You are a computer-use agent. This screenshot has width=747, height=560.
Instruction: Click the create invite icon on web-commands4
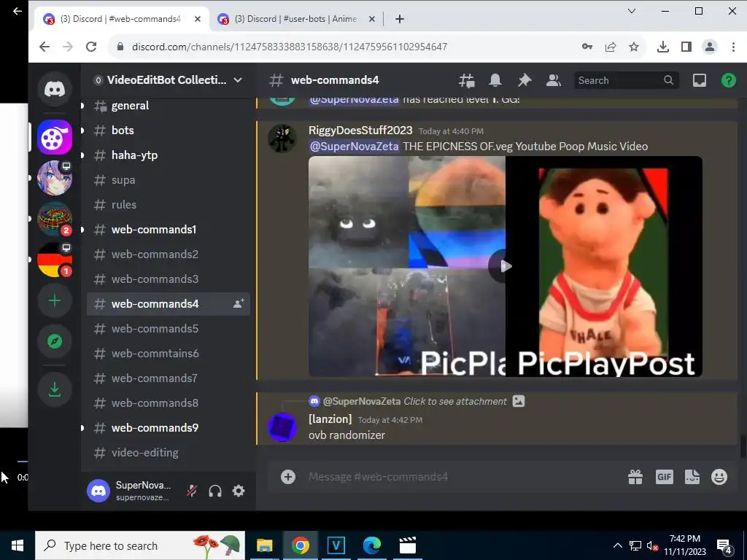tap(239, 303)
